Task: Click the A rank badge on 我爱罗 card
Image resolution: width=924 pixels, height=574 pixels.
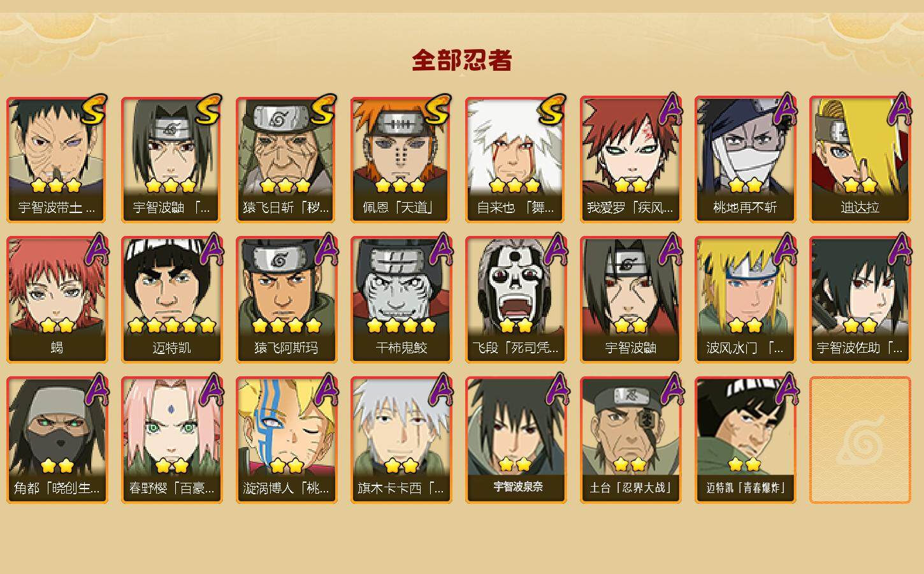Action: (669, 110)
